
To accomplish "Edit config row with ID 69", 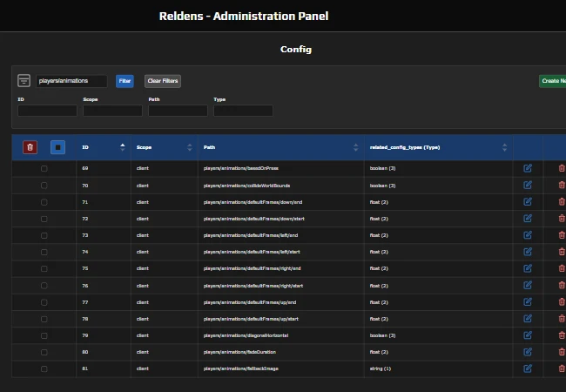I will [x=528, y=168].
